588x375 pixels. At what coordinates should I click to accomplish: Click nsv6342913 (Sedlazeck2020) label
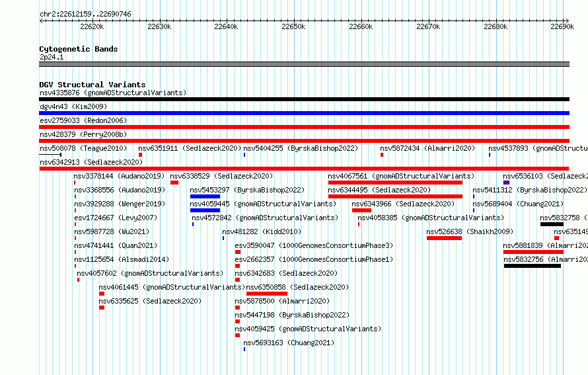(91, 162)
